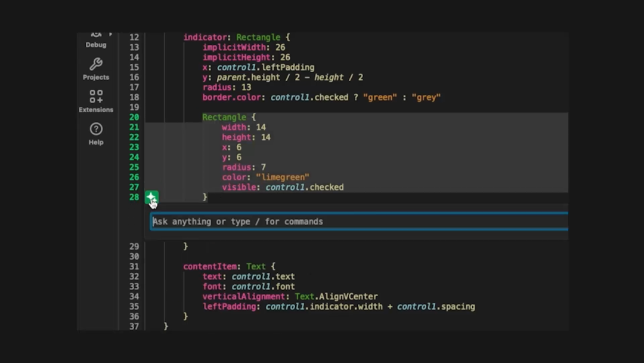Screen dimensions: 644x363
Task: Click 'AlignVCenter' on line 34
Action: click(x=348, y=296)
